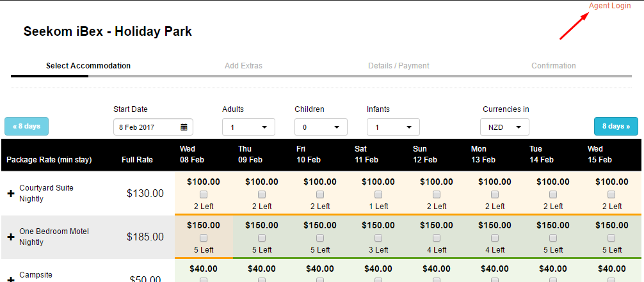Open the Adults dropdown
This screenshot has width=644, height=282.
[248, 127]
